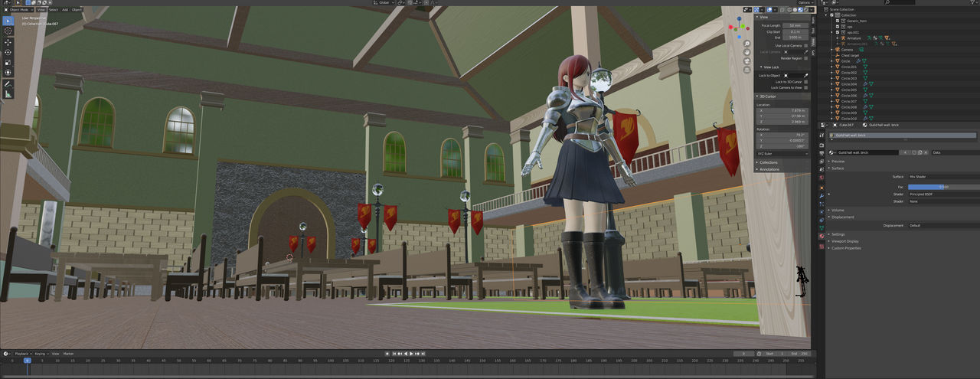Select the 3D Cursor tool
980x379 pixels.
(8, 31)
